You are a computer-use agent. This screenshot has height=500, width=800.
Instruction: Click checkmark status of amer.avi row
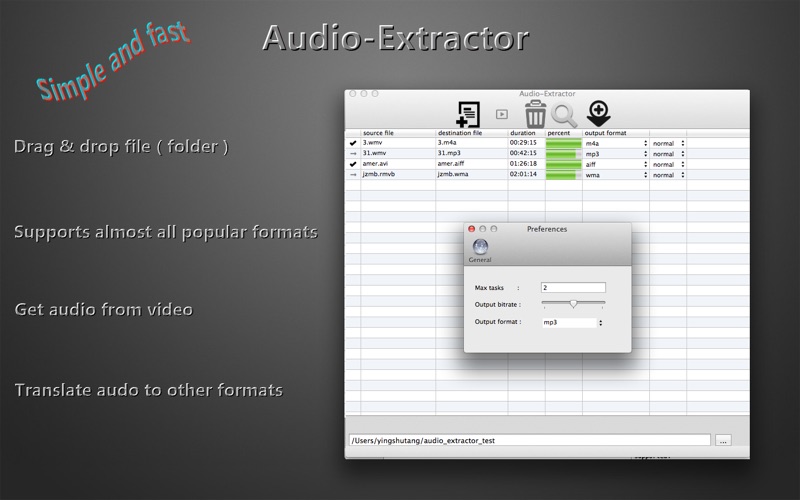[353, 164]
